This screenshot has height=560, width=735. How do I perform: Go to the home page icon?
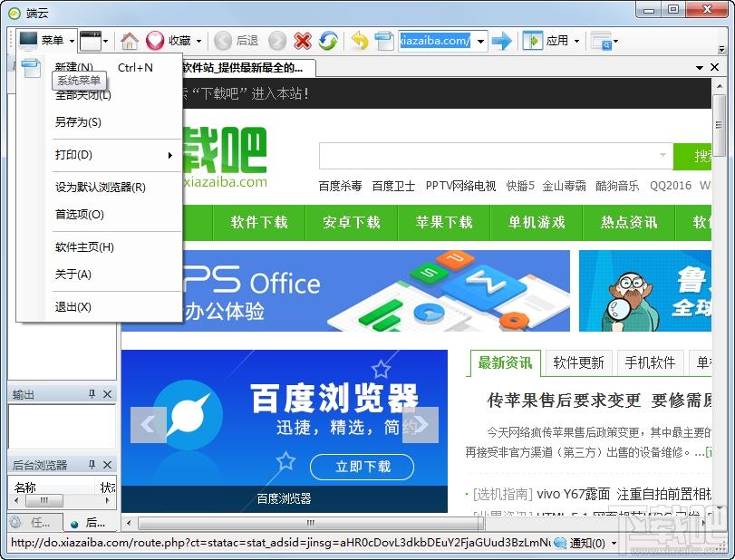[130, 42]
